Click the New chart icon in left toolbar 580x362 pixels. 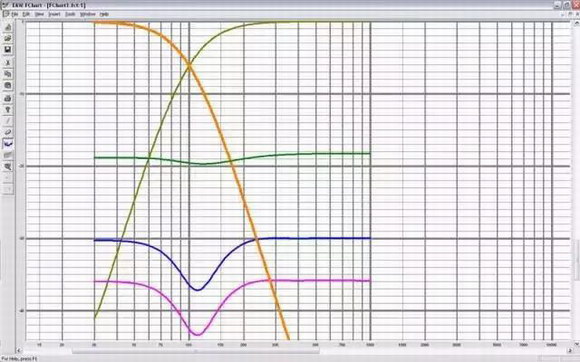(x=8, y=27)
